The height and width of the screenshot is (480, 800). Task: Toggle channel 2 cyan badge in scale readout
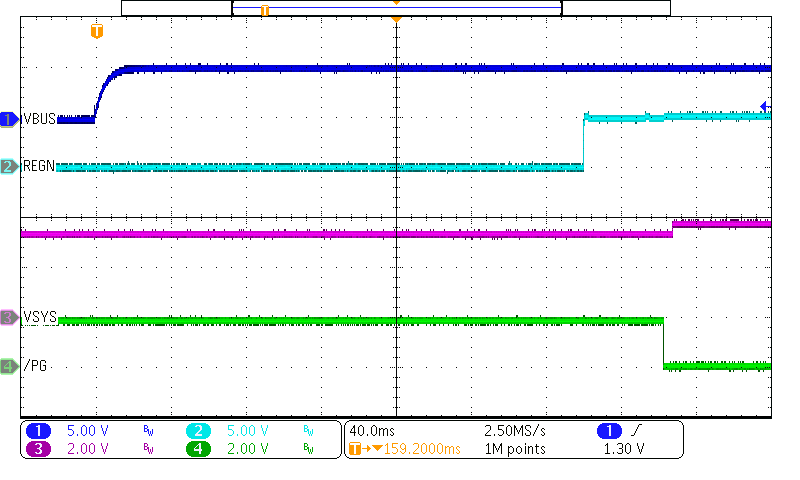point(197,431)
